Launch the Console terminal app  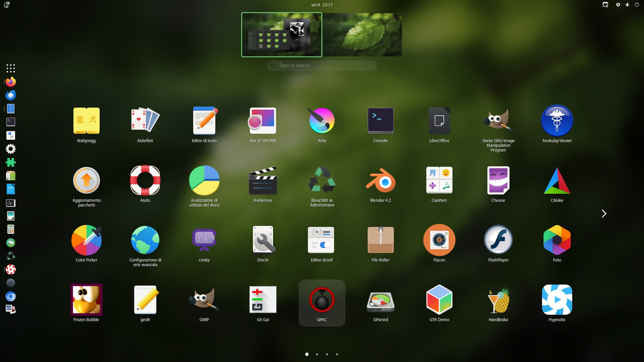380,121
